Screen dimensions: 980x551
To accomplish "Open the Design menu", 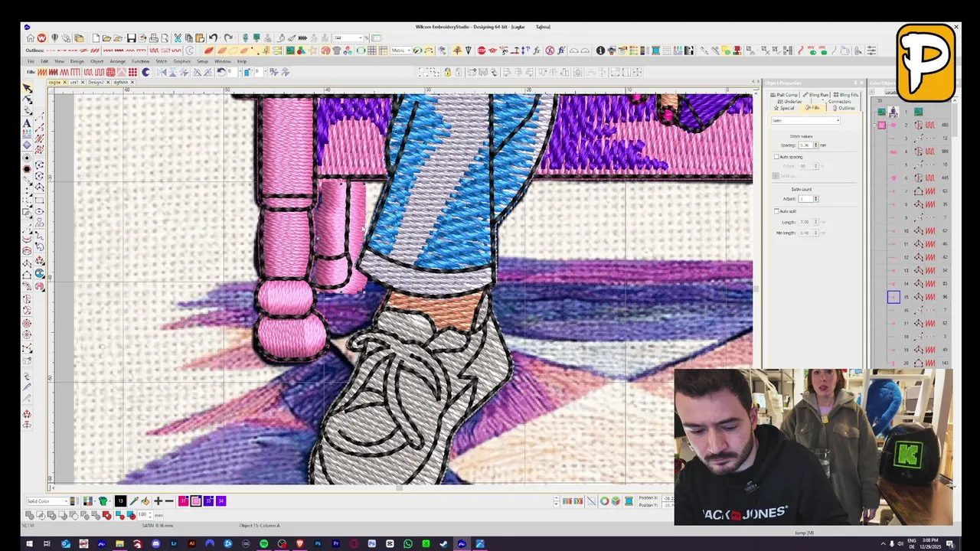I will [x=77, y=61].
